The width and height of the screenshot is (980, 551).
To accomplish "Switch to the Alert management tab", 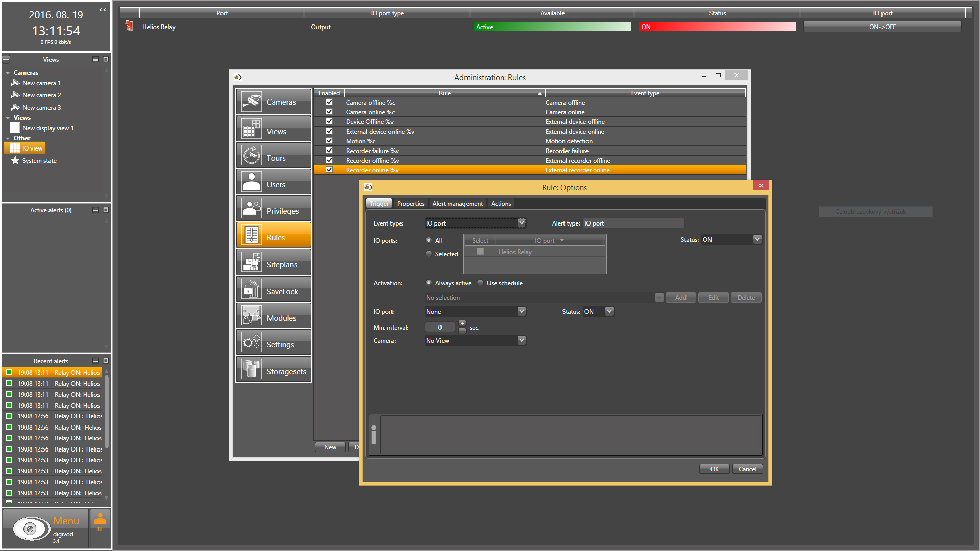I will (457, 204).
